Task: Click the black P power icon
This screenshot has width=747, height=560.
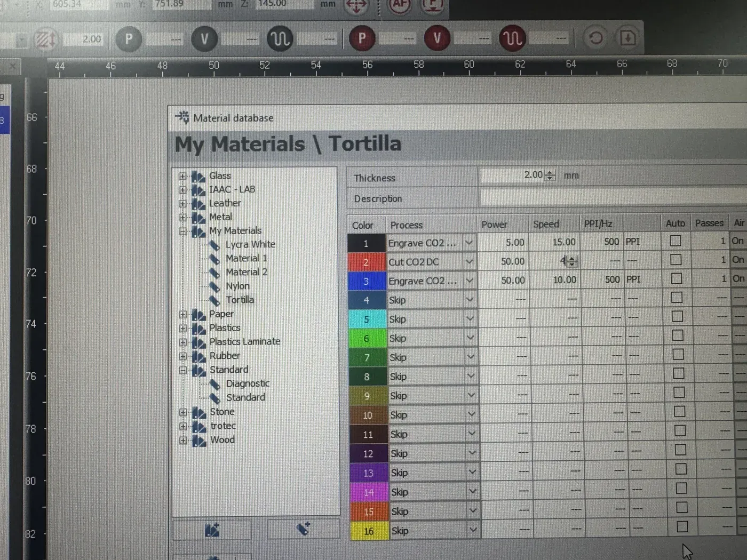Action: point(128,39)
